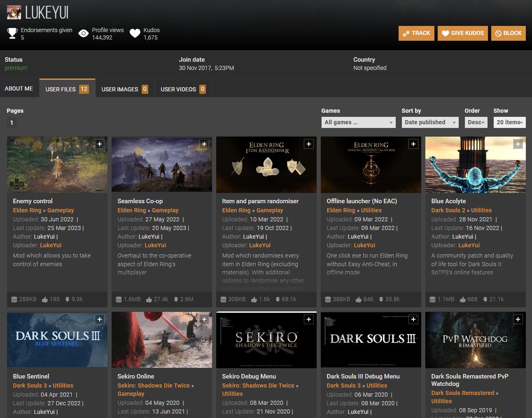Click the download arrow icon on Blue Acolyte card

coord(485,300)
